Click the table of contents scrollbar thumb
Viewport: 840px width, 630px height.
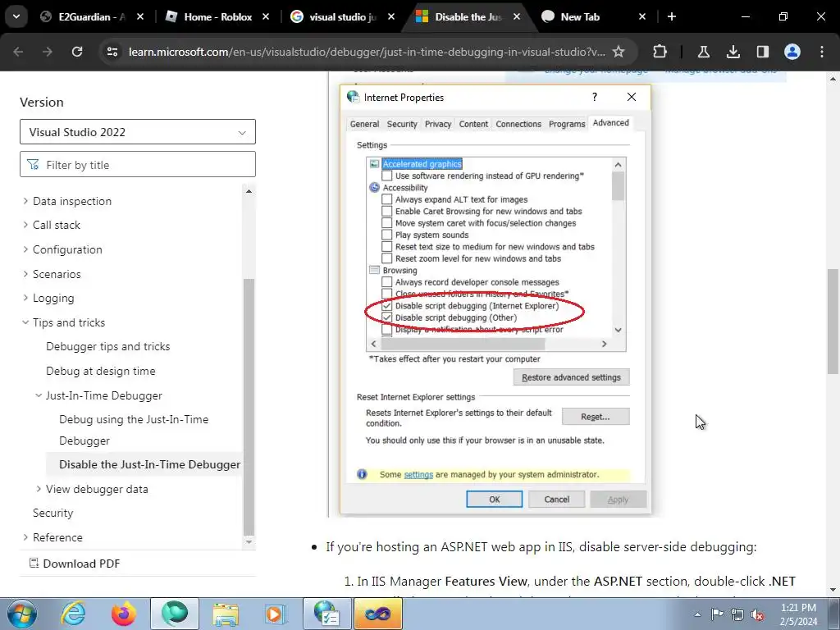pyautogui.click(x=249, y=407)
